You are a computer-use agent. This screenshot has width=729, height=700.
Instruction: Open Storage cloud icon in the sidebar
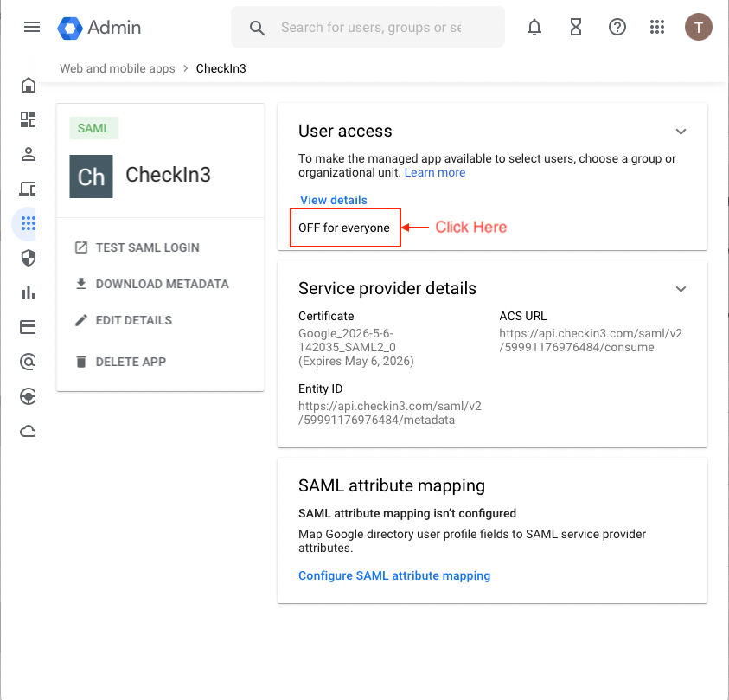tap(28, 431)
